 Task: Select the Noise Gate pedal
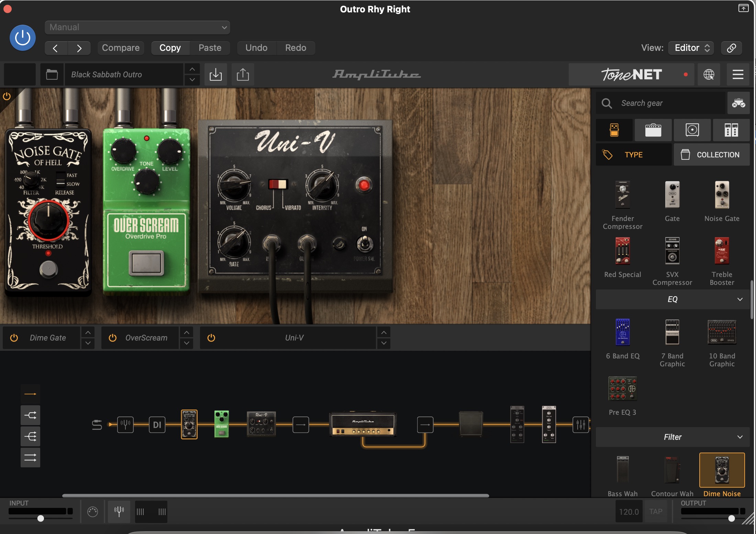tap(722, 201)
